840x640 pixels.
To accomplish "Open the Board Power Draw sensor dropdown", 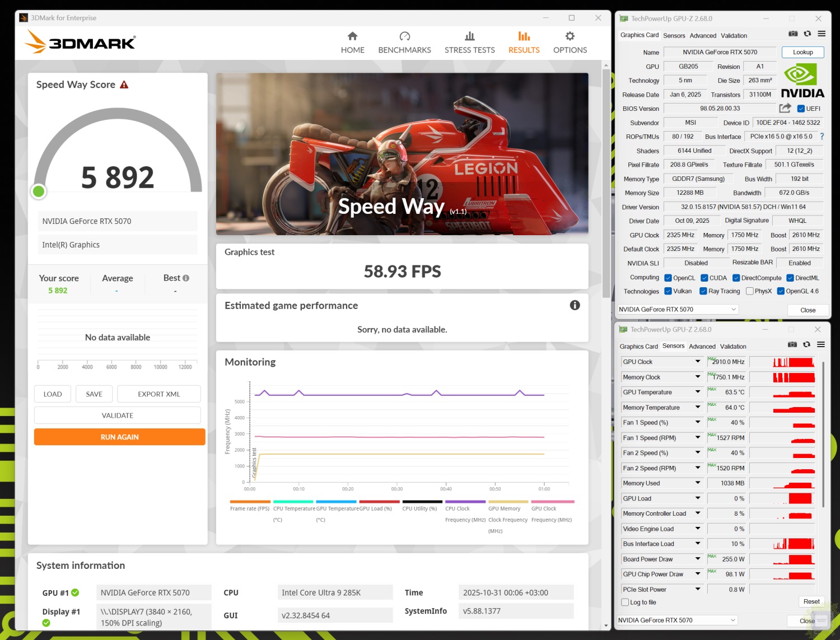I will 698,559.
